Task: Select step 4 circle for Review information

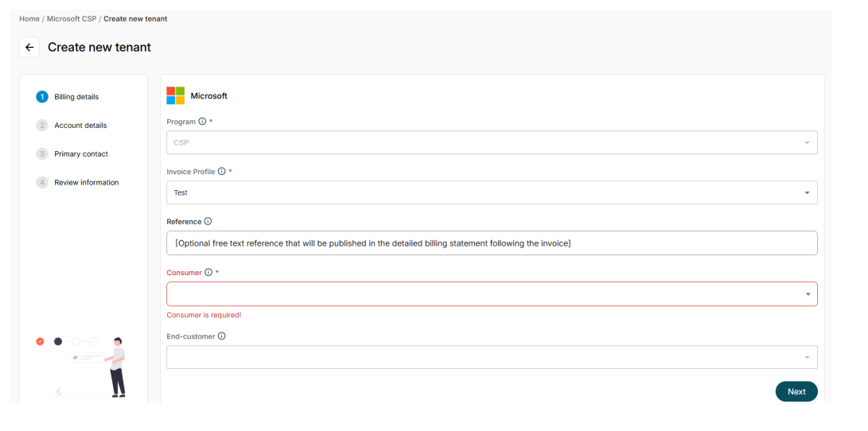Action: click(42, 183)
